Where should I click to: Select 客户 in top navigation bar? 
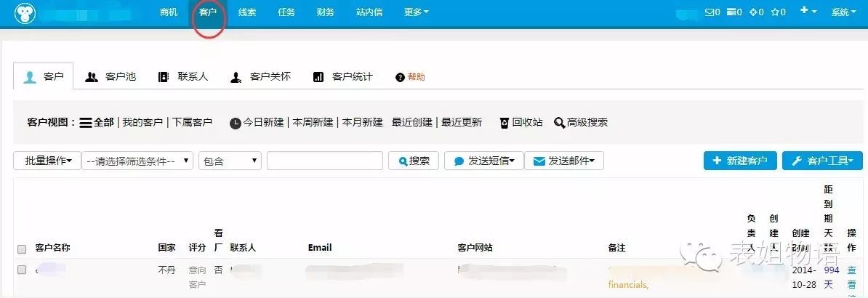pos(208,12)
